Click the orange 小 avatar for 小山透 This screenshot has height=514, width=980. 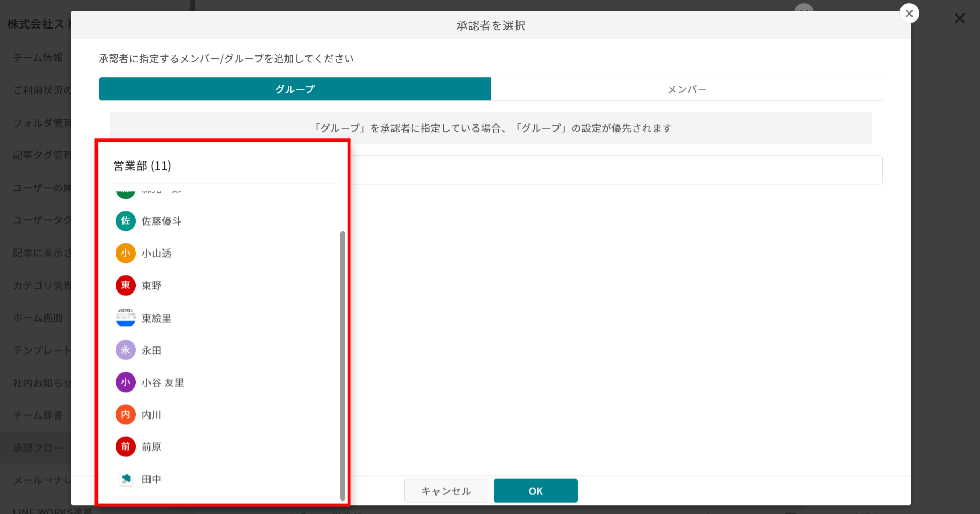point(126,253)
